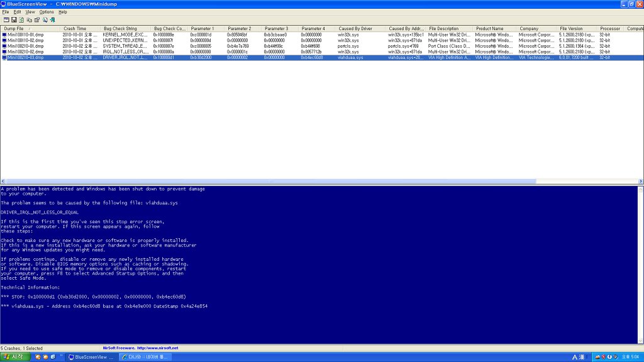
Task: Click the lower pane scroll-down arrow
Action: 641,341
